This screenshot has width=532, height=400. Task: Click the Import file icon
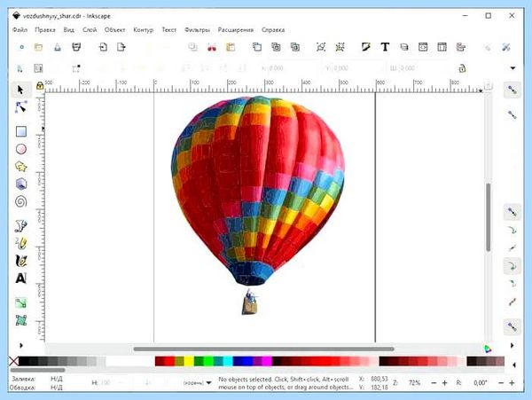(103, 47)
